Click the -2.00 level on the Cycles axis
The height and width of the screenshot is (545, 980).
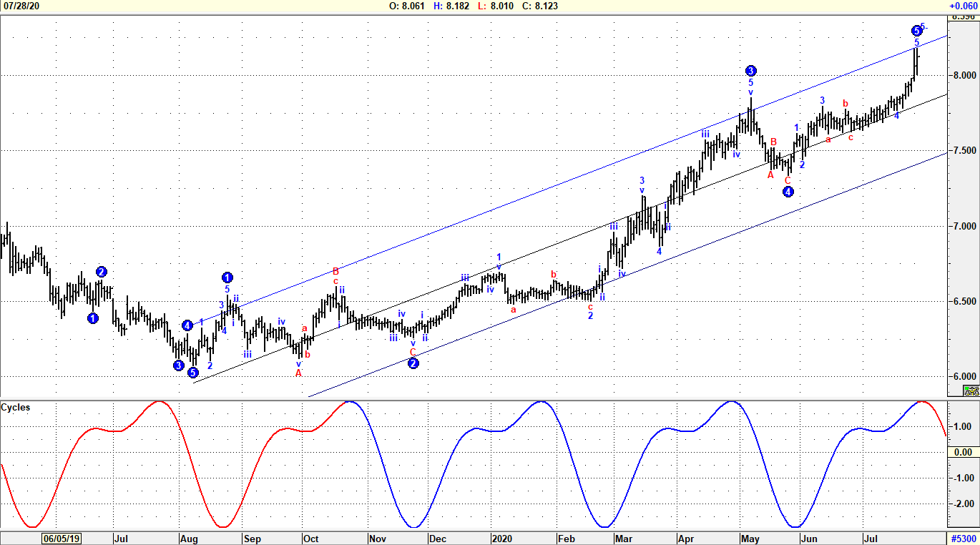coord(962,504)
